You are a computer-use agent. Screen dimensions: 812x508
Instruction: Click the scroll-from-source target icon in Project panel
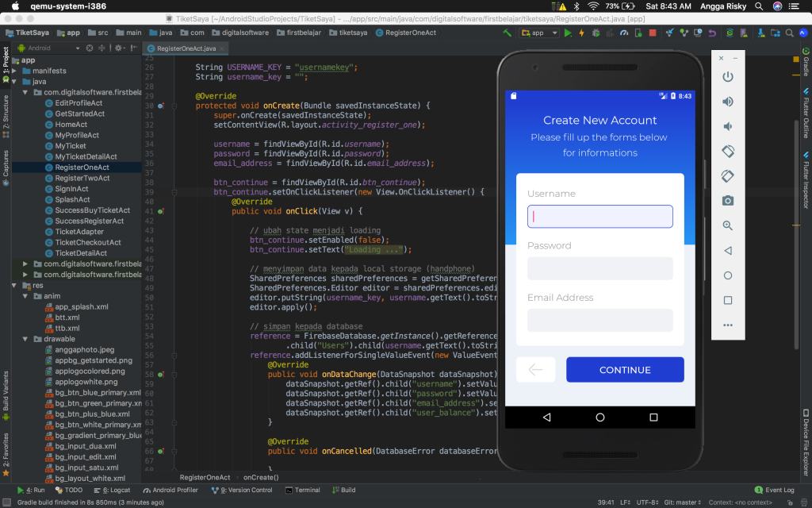(90, 48)
